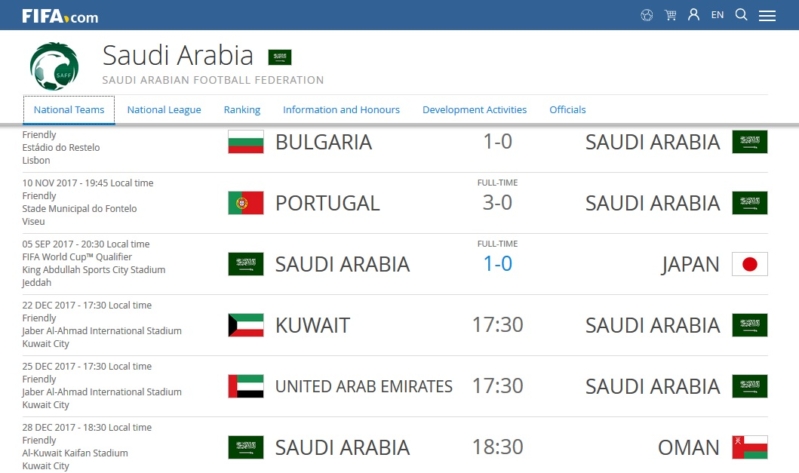Switch to the Ranking tab
The height and width of the screenshot is (473, 799).
[x=242, y=110]
